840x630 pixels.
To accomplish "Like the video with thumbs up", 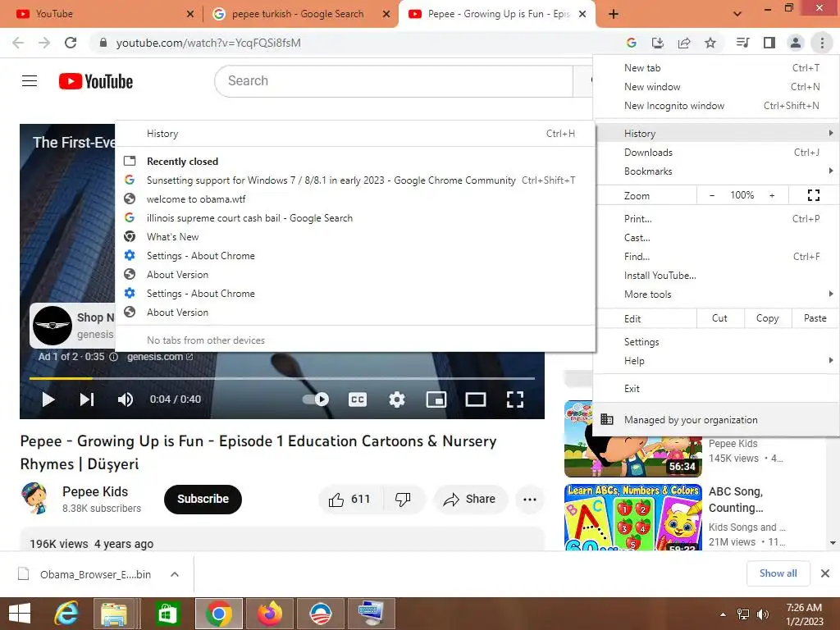I will point(349,500).
